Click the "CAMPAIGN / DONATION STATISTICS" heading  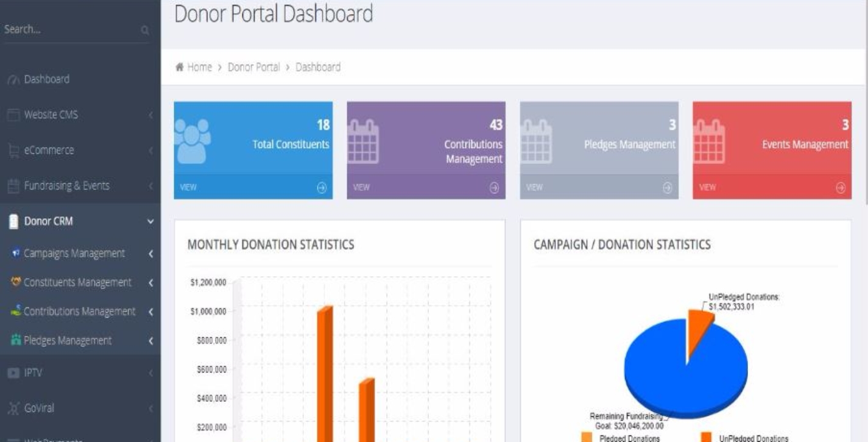tap(622, 245)
